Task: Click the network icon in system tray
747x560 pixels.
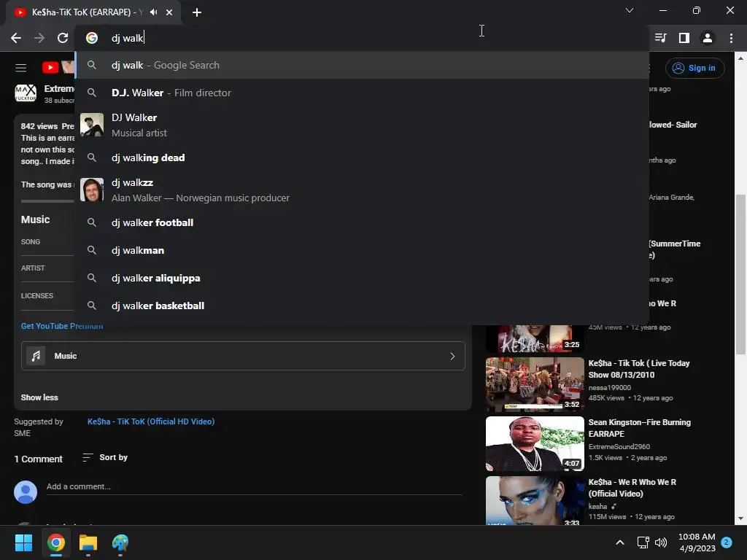Action: tap(643, 542)
